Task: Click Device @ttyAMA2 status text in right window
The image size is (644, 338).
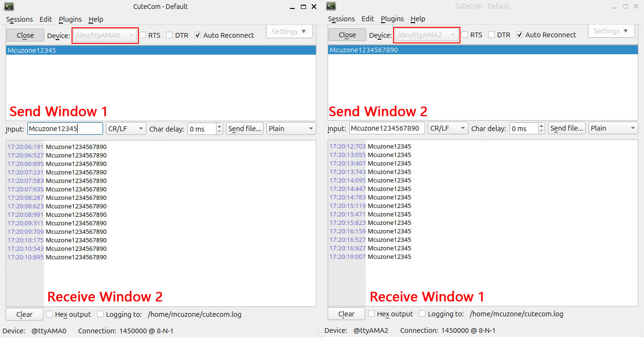Action: click(356, 330)
